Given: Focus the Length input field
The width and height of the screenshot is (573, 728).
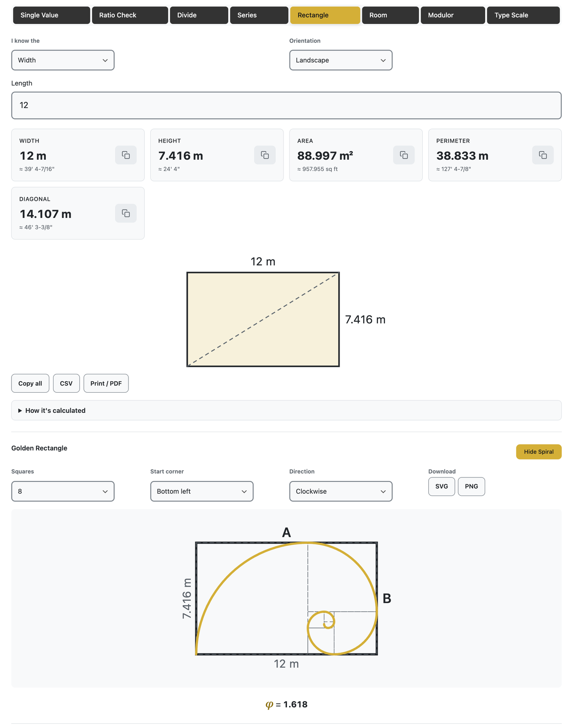Looking at the screenshot, I should tap(286, 105).
